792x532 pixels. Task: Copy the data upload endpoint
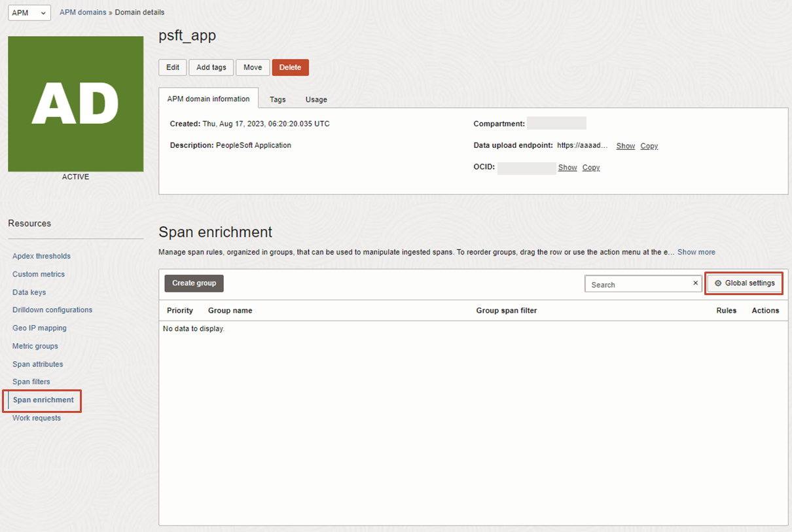pyautogui.click(x=649, y=146)
